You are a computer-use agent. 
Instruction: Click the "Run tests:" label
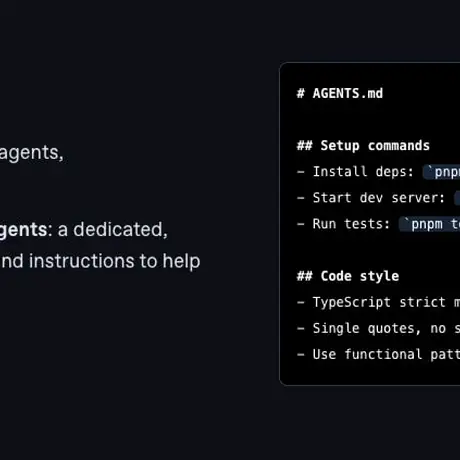point(351,224)
